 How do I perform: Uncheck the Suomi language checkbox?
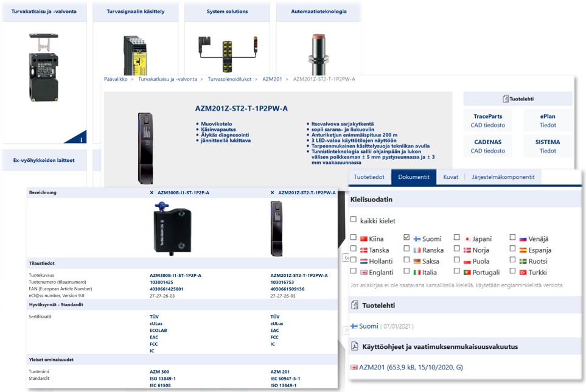(406, 237)
